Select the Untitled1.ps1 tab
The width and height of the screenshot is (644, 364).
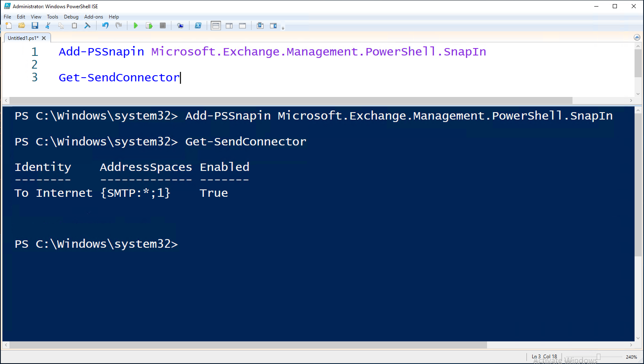pos(23,37)
